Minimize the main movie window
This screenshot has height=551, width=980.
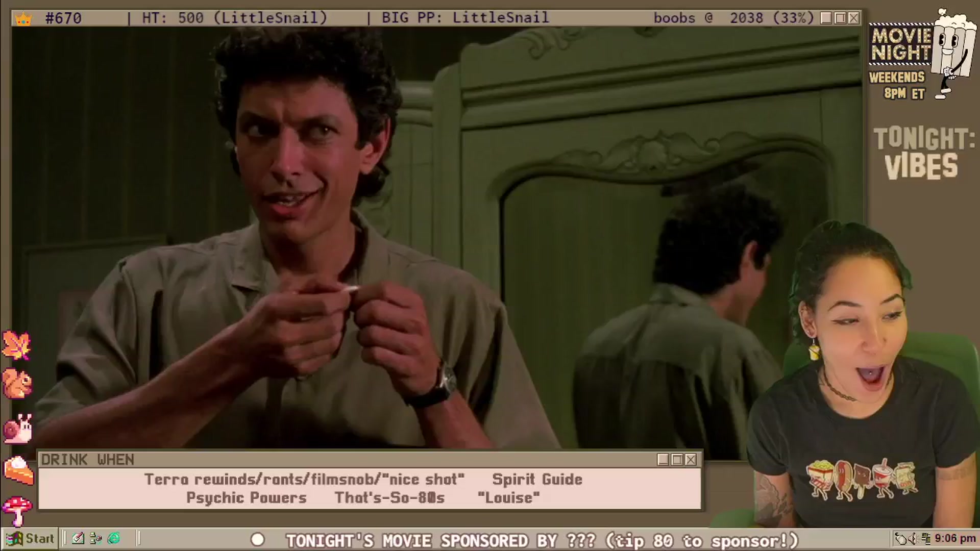826,18
